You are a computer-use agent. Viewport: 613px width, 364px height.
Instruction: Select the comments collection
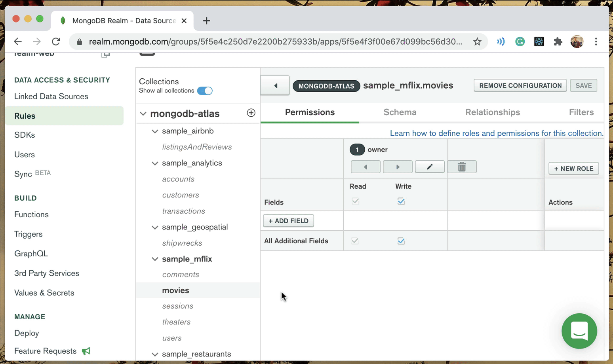pyautogui.click(x=181, y=275)
